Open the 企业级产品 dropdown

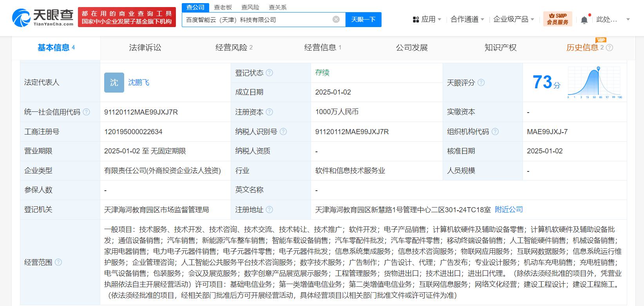(514, 19)
